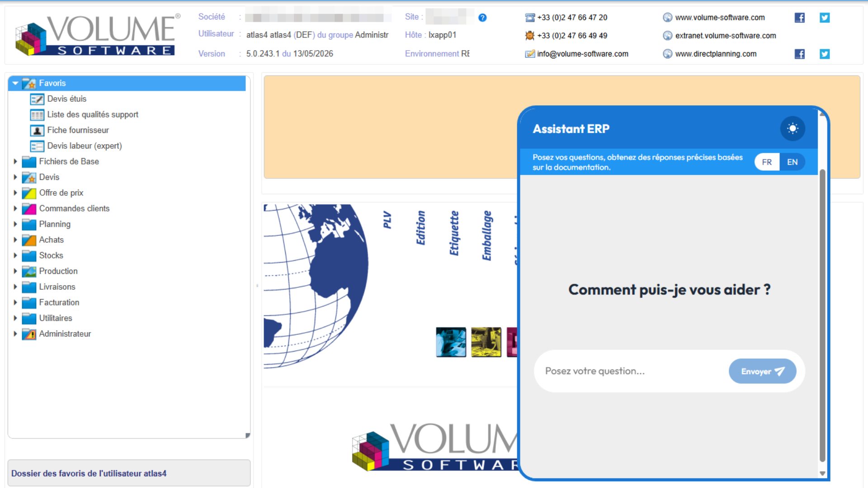Click the Planning folder icon
Screen dimensions: 868x488
(29, 224)
